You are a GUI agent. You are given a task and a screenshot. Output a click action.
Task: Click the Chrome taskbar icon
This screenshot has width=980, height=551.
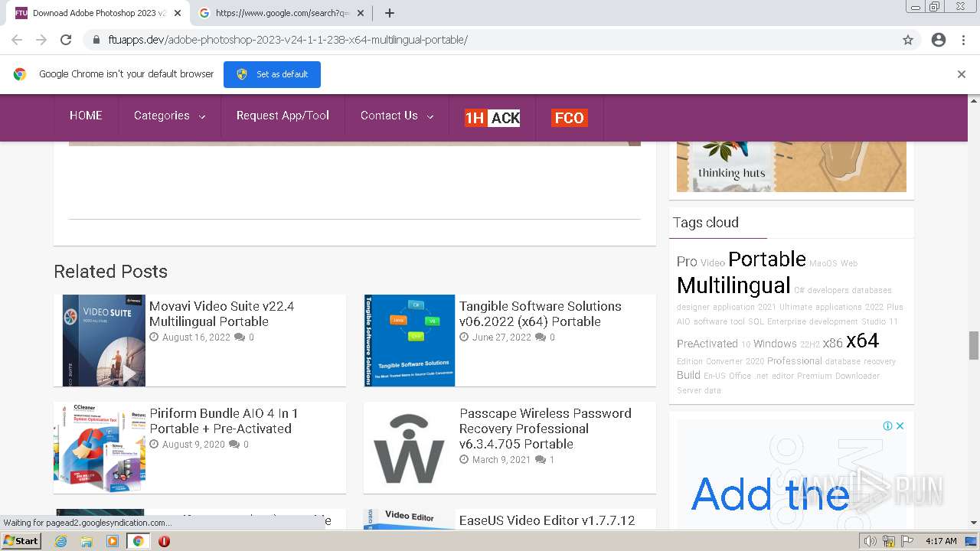pos(139,541)
